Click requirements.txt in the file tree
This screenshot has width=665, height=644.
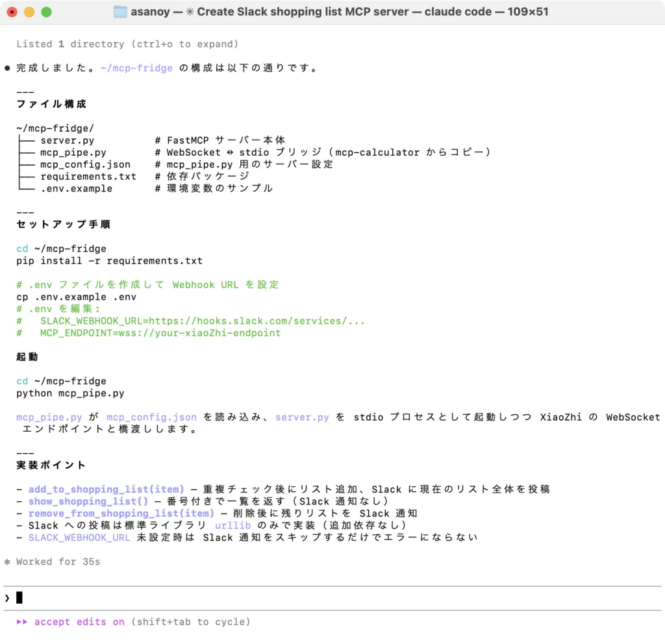(88, 177)
